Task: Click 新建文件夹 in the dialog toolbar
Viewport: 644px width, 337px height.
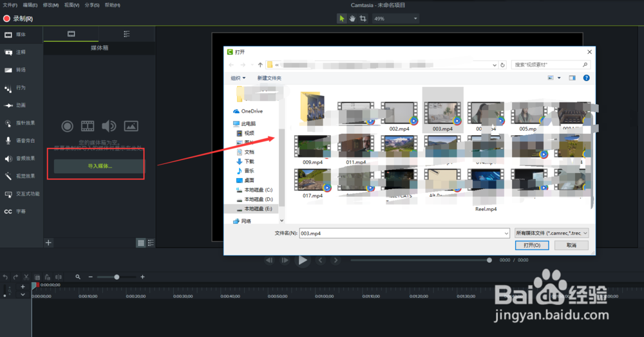Action: pos(269,78)
